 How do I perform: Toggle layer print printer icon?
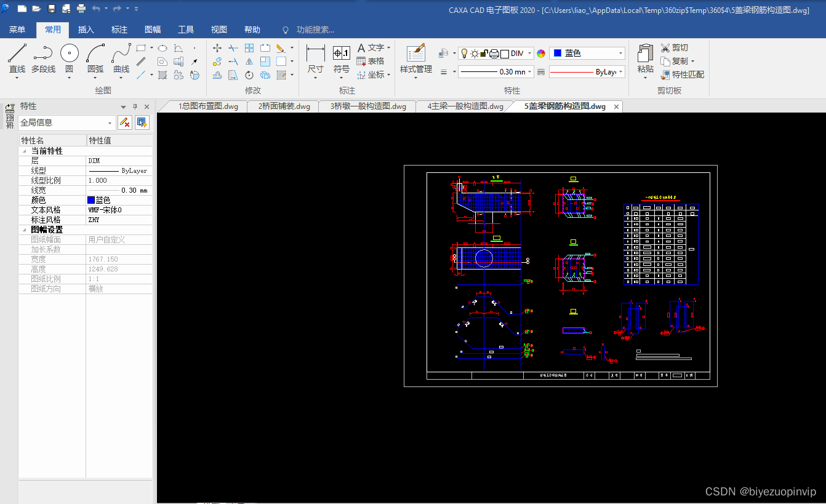click(x=494, y=54)
